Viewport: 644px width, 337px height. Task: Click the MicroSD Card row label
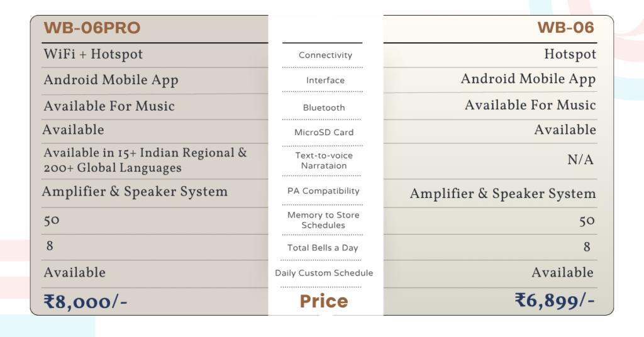point(324,133)
